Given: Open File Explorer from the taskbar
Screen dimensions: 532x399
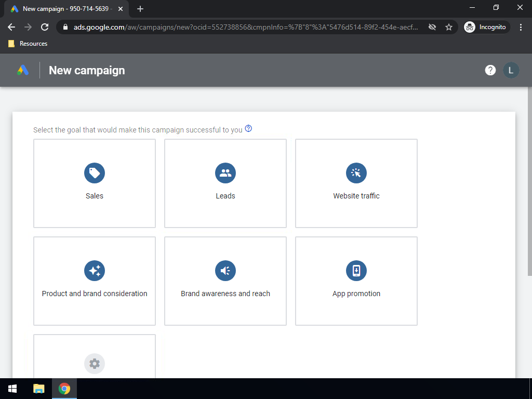Looking at the screenshot, I should [x=38, y=389].
